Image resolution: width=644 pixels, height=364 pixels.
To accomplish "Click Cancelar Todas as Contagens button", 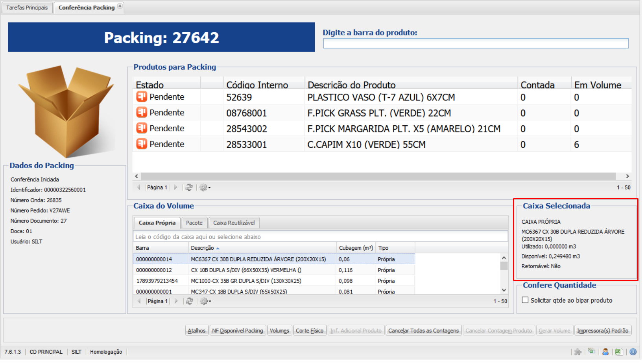I will [x=424, y=331].
